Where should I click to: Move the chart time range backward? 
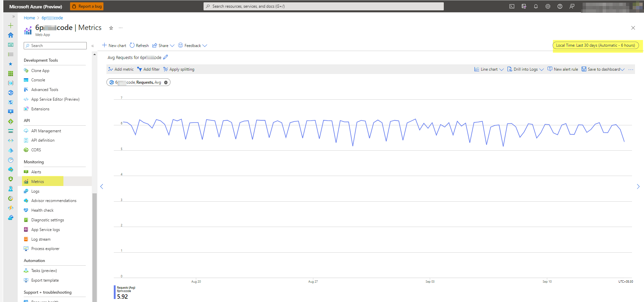(x=102, y=187)
